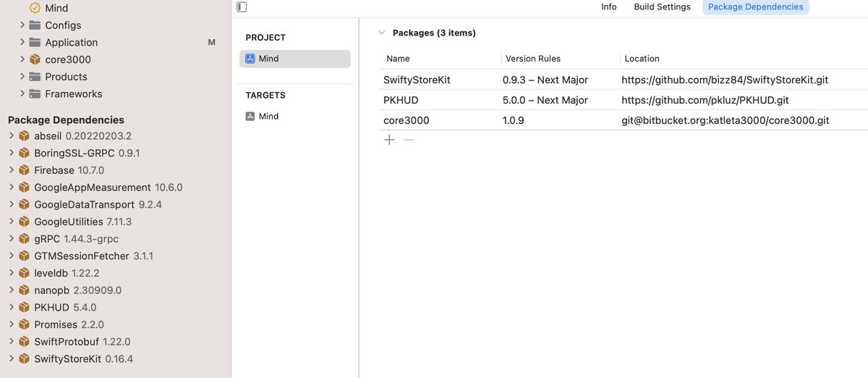Click the BoringSSL-GRPC package box icon
Image resolution: width=868 pixels, height=378 pixels.
24,153
